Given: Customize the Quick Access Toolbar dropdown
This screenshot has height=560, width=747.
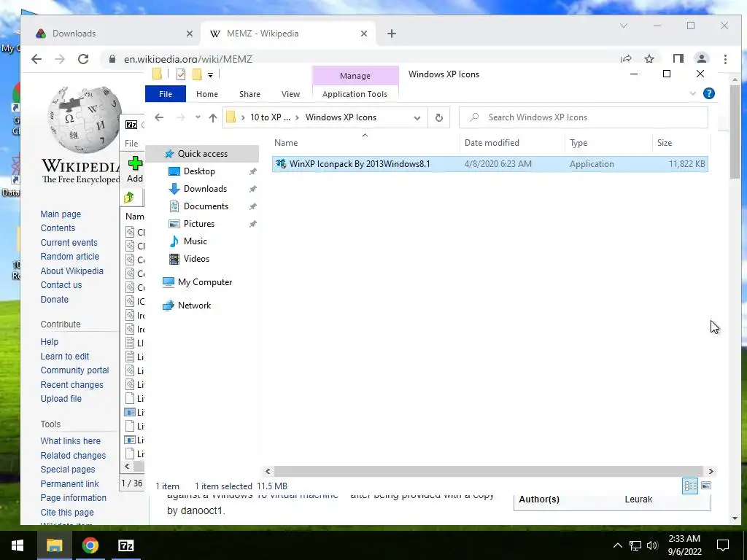Looking at the screenshot, I should coord(210,75).
